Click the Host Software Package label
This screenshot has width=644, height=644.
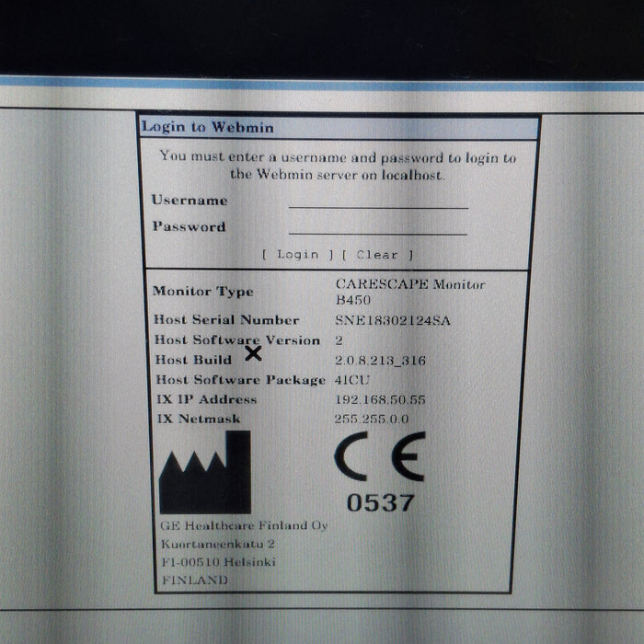239,380
